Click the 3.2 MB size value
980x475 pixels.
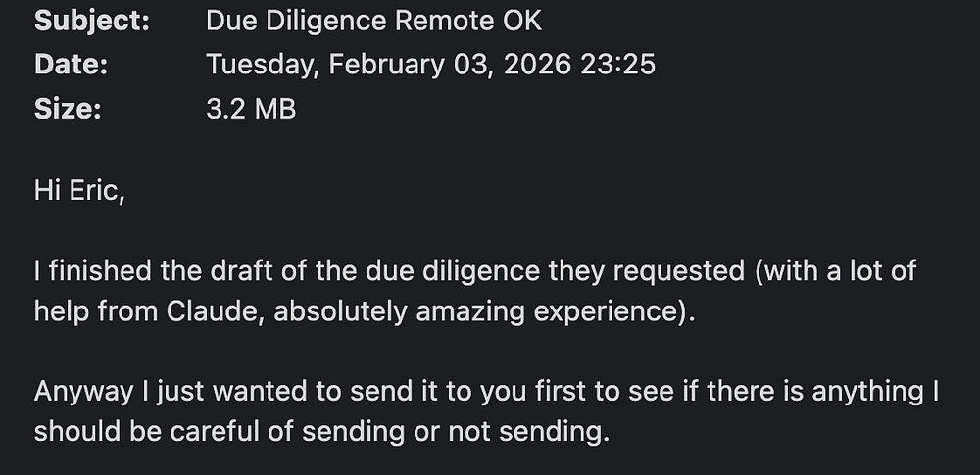[x=251, y=110]
